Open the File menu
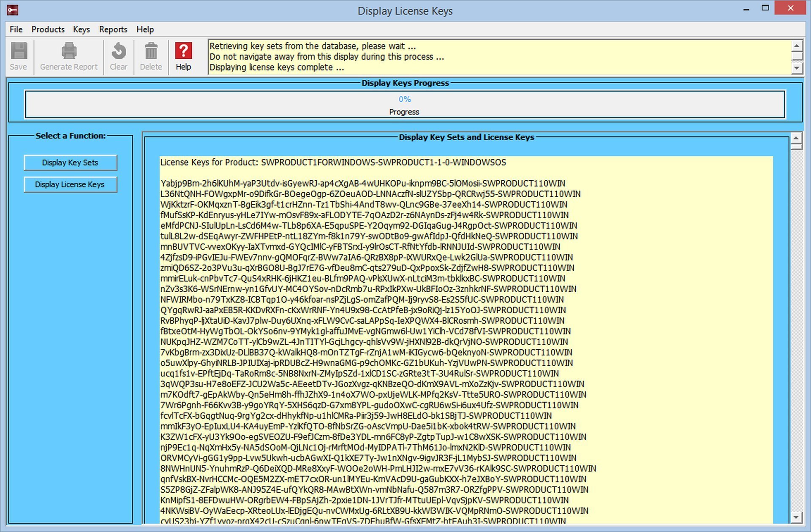This screenshot has height=532, width=811. [16, 29]
